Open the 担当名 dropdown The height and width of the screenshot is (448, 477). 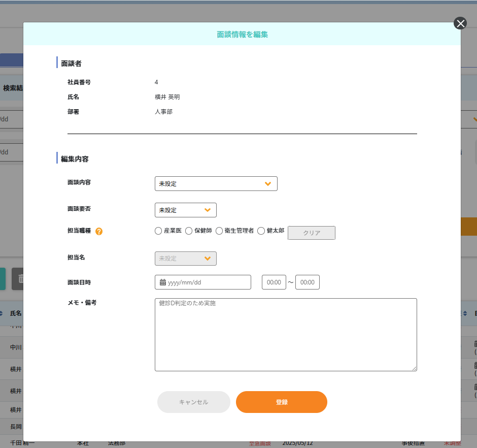tap(185, 259)
